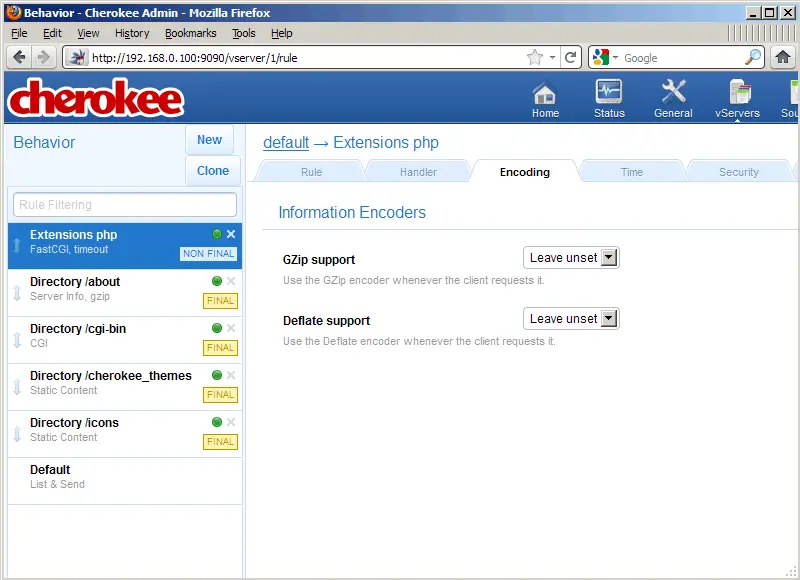Switch to the Handler tab
Screen dimensions: 800x580
pos(418,172)
